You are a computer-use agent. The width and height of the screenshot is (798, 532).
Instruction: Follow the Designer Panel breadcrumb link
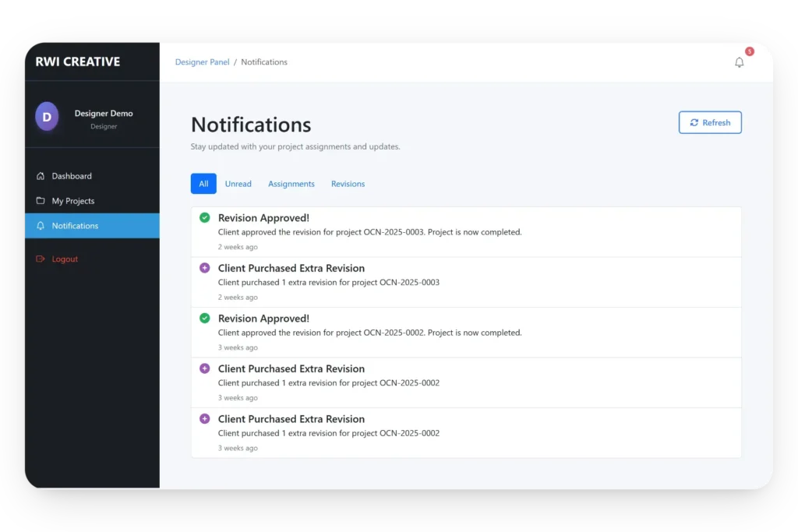click(x=202, y=62)
